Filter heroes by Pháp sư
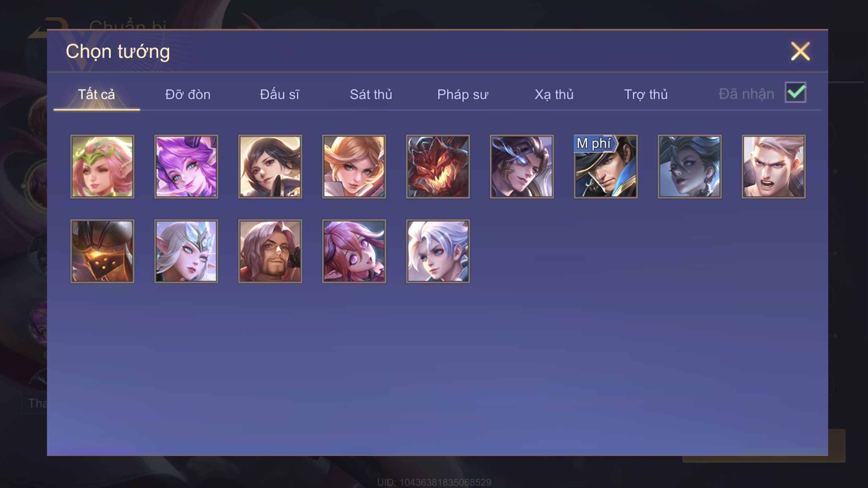868x488 pixels. coord(463,95)
